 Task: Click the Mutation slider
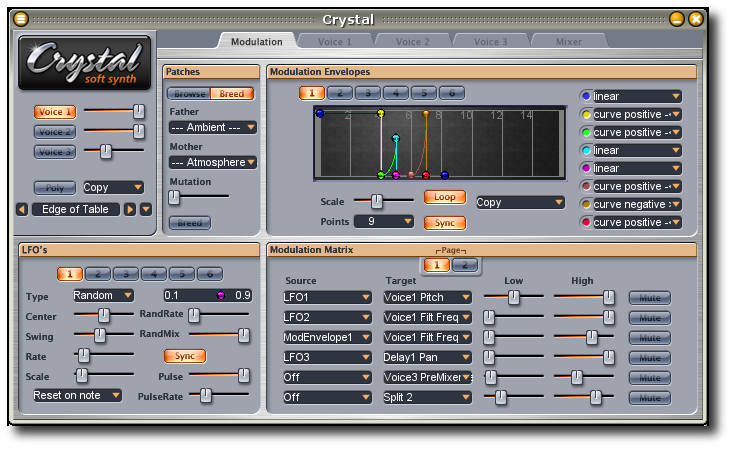[198, 198]
